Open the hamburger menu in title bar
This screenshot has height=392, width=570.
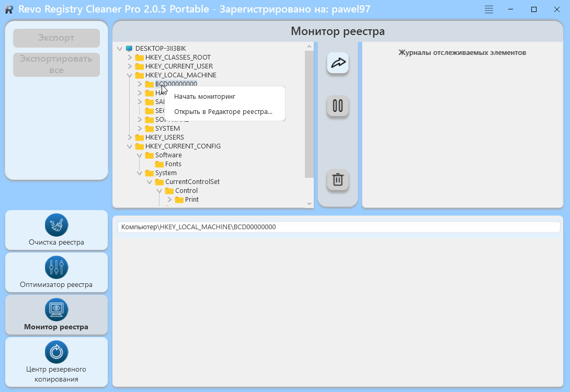click(x=489, y=9)
